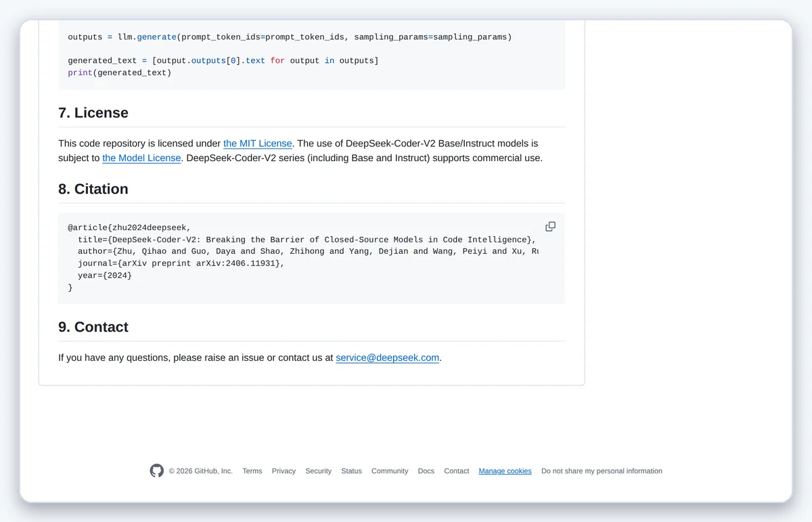Open Status footer link

coord(351,471)
